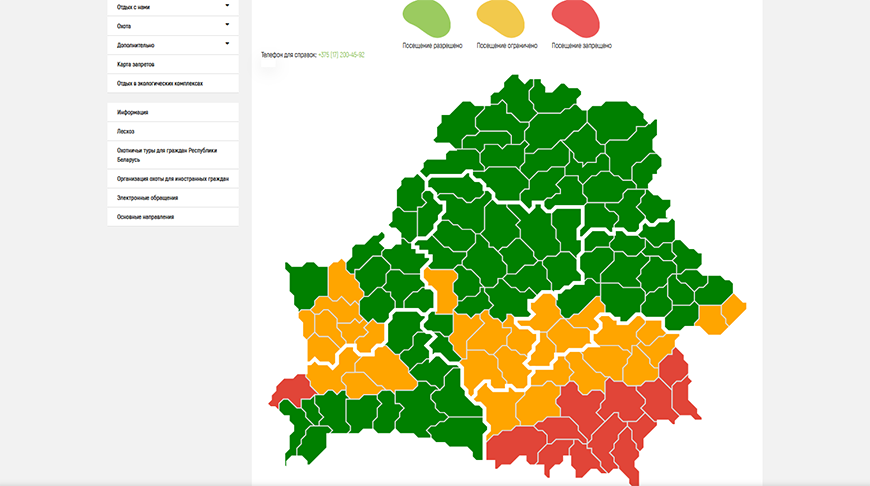This screenshot has height=486, width=870.
Task: Expand the Охота menu arrow
Action: [x=227, y=24]
